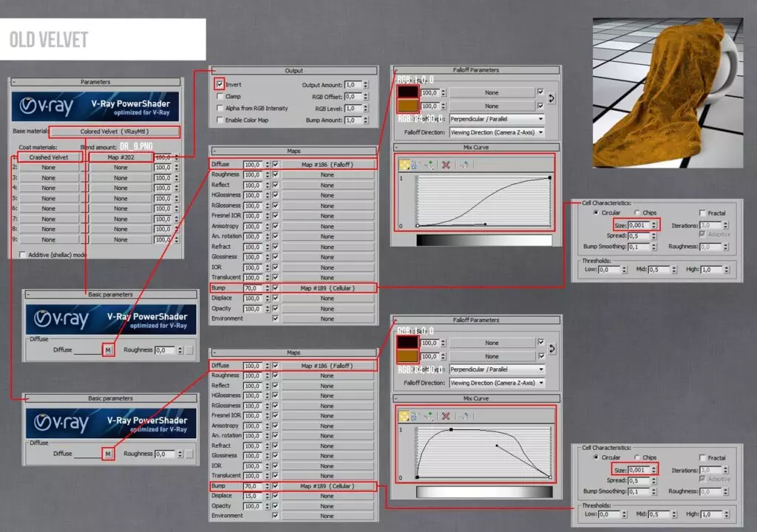
Task: Enable the Invert checkbox in Output
Action: [x=218, y=83]
